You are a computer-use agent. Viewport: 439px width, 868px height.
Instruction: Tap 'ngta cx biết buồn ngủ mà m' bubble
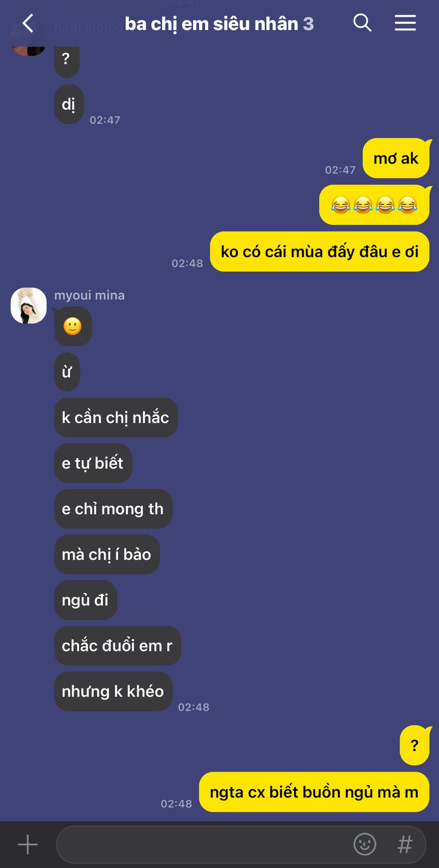314,792
